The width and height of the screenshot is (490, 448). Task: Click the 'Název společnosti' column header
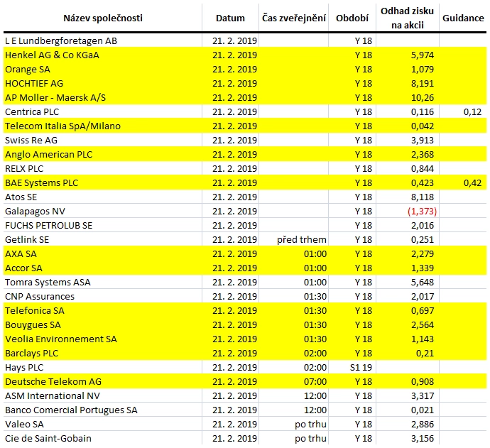tap(103, 18)
